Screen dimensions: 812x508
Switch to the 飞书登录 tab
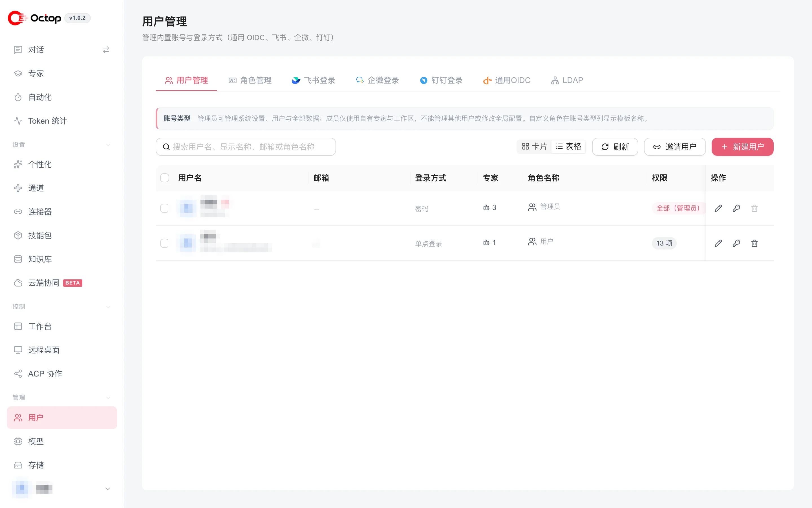click(x=314, y=80)
